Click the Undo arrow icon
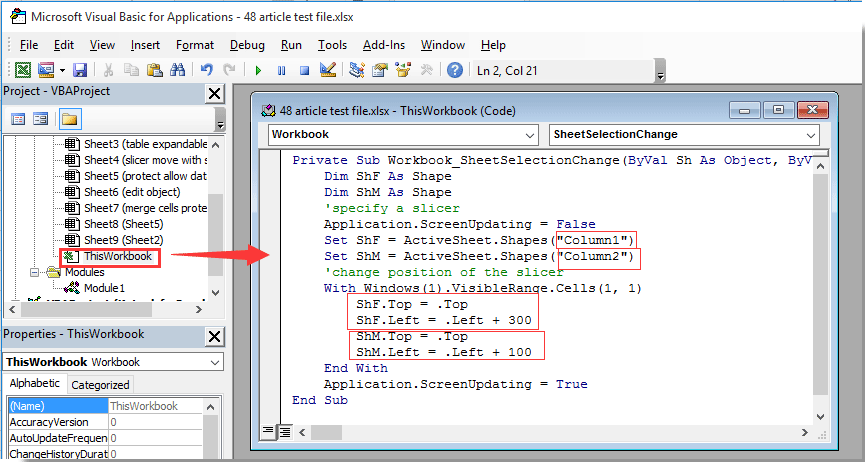The width and height of the screenshot is (865, 462). [206, 70]
